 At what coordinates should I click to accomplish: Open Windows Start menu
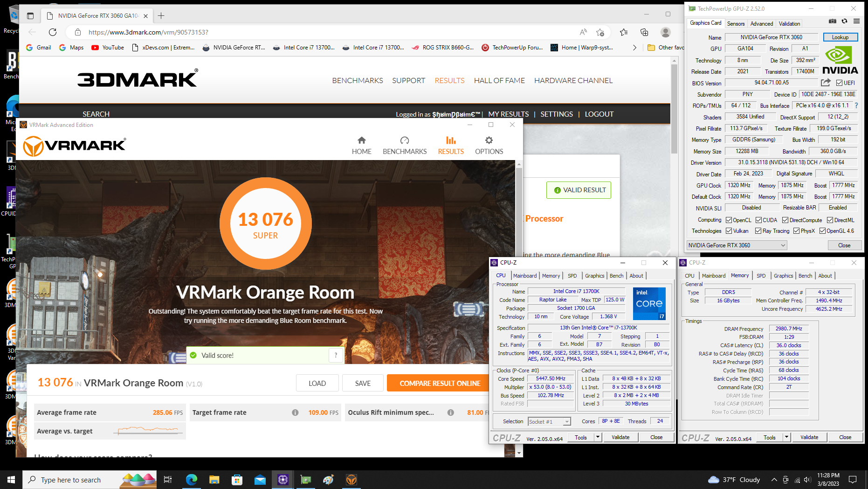click(11, 480)
